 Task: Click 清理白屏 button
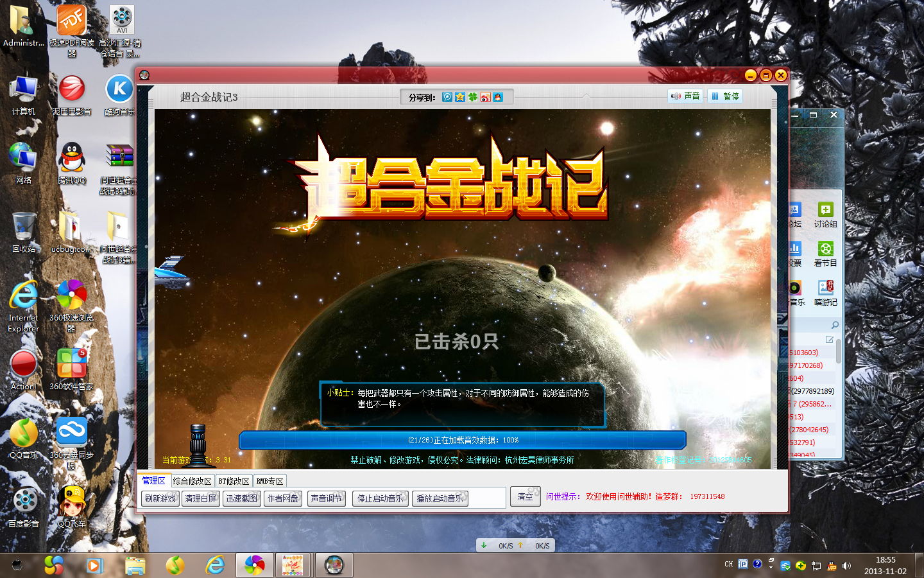(x=201, y=498)
